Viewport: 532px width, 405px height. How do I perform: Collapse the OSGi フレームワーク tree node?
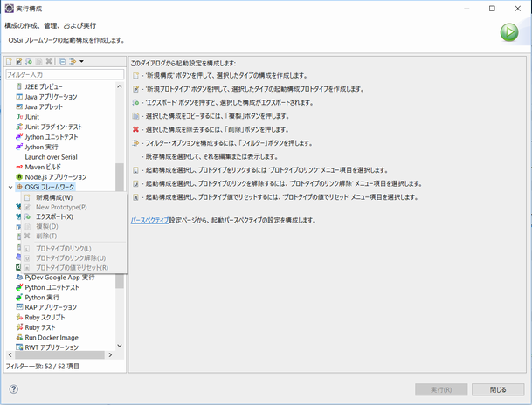point(10,188)
